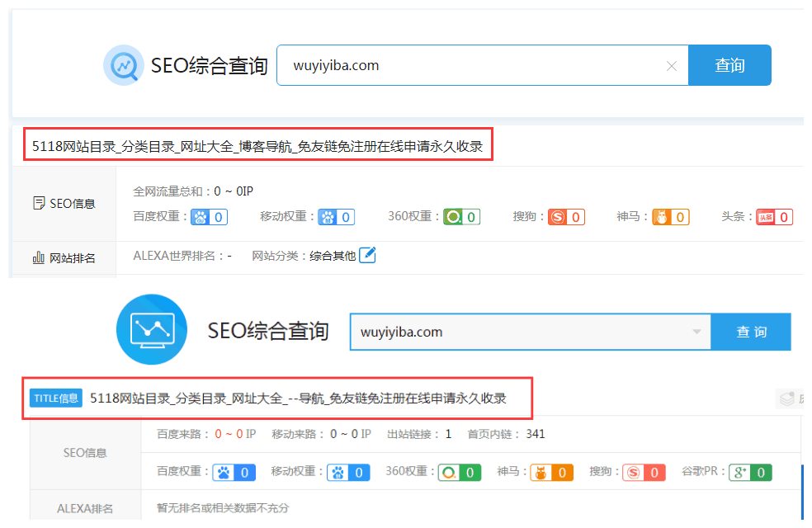Click 暂无排名或相关数据不充分 text
Viewport: 812px width, 528px height.
223,508
